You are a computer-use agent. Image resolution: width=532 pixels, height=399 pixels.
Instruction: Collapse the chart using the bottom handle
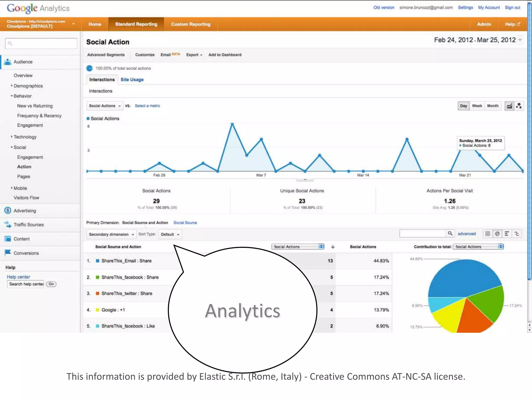305,179
